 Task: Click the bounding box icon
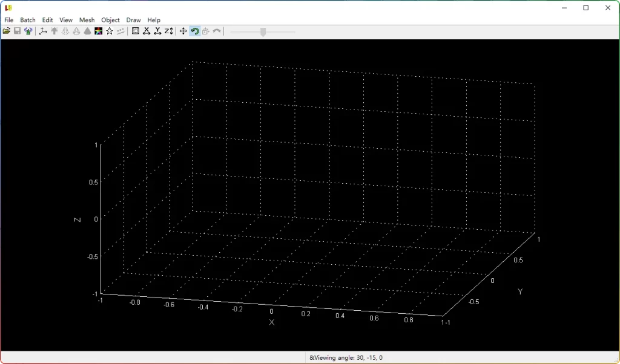point(136,31)
